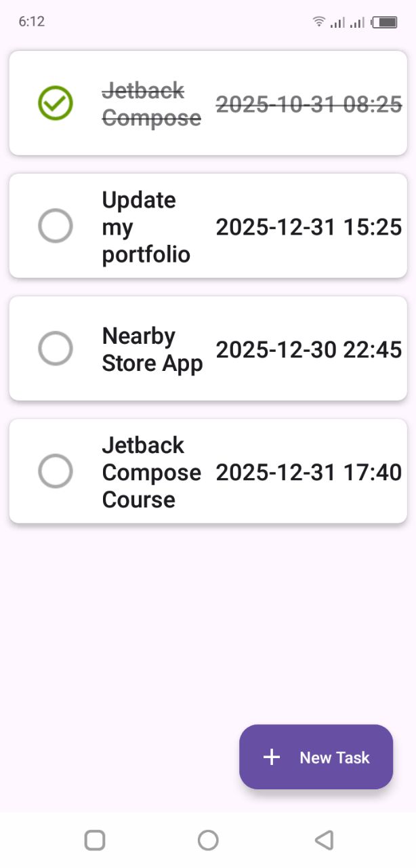416x868 pixels.
Task: Open recent apps with the square navigation icon
Action: (94, 840)
